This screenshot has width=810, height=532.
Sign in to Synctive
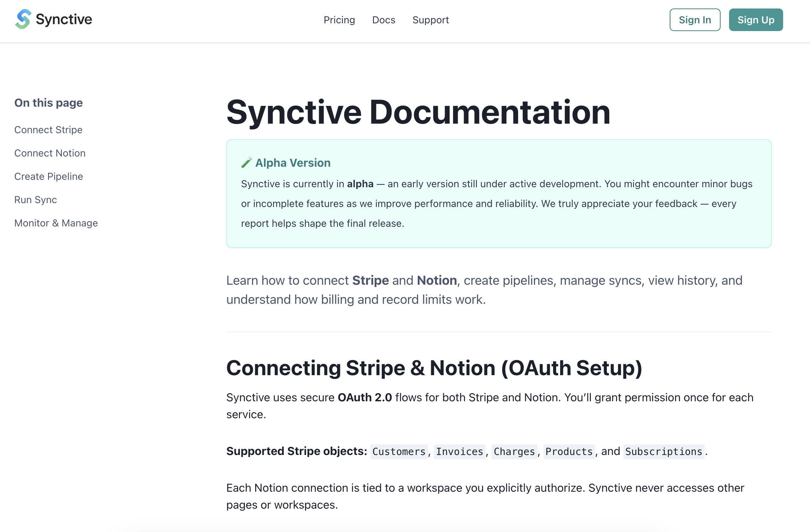point(694,20)
